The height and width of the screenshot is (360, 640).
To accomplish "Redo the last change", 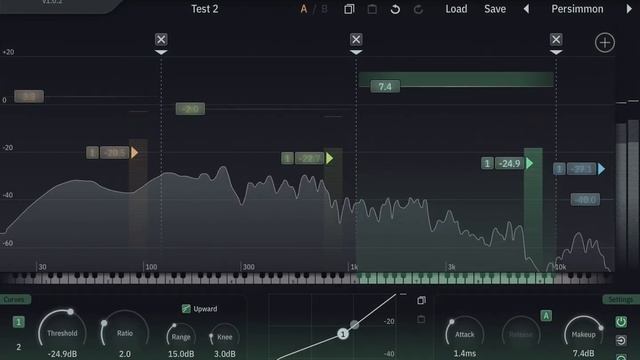I will pyautogui.click(x=418, y=9).
